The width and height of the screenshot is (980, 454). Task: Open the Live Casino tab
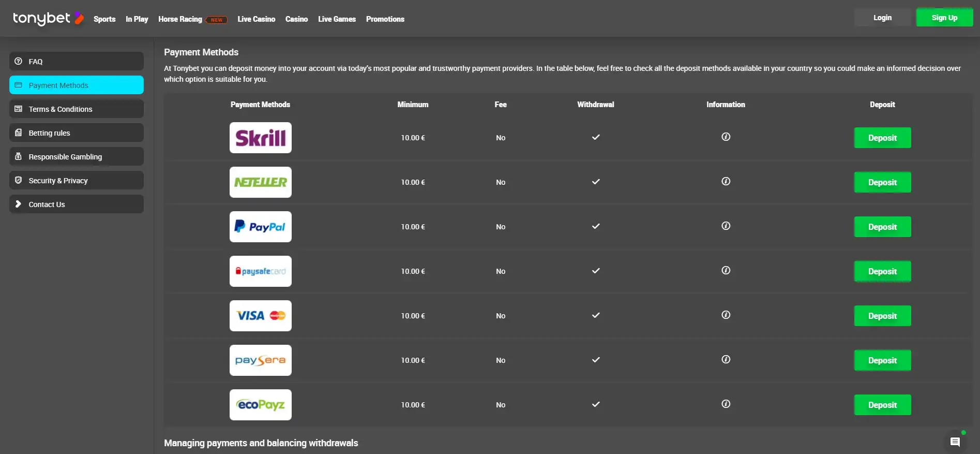[256, 19]
